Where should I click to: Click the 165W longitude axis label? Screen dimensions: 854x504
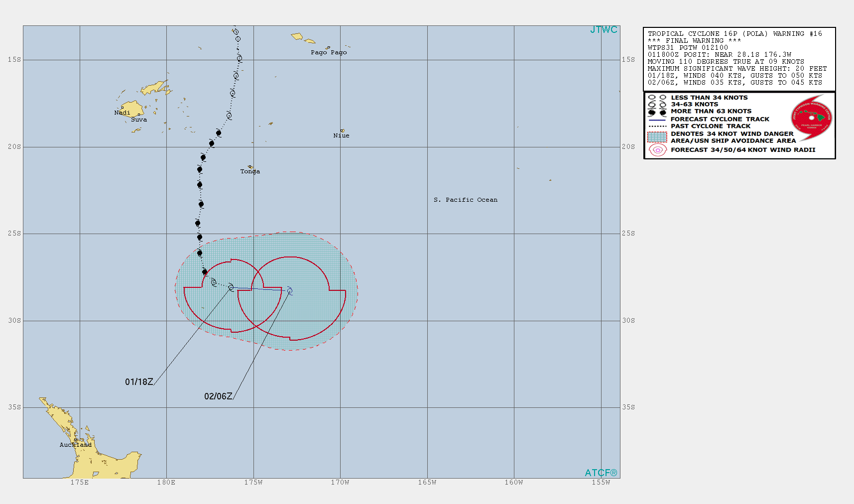click(427, 482)
